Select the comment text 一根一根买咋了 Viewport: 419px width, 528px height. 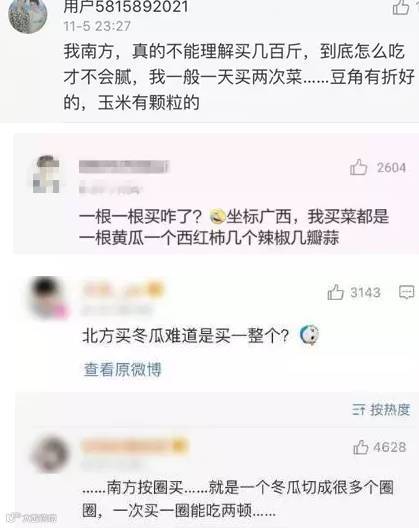point(140,217)
